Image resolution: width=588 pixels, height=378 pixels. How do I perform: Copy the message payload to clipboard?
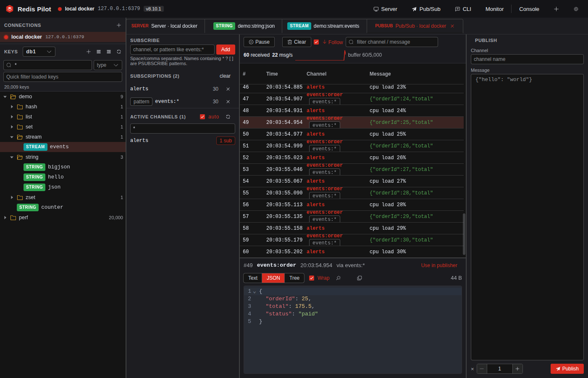pos(360,278)
